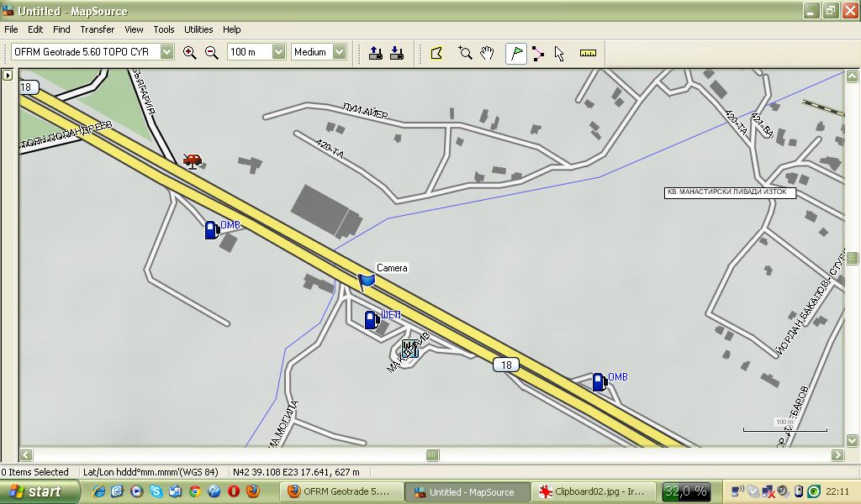Expand the 100 m zoom scale dropdown
Image resolution: width=861 pixels, height=504 pixels.
click(x=278, y=52)
